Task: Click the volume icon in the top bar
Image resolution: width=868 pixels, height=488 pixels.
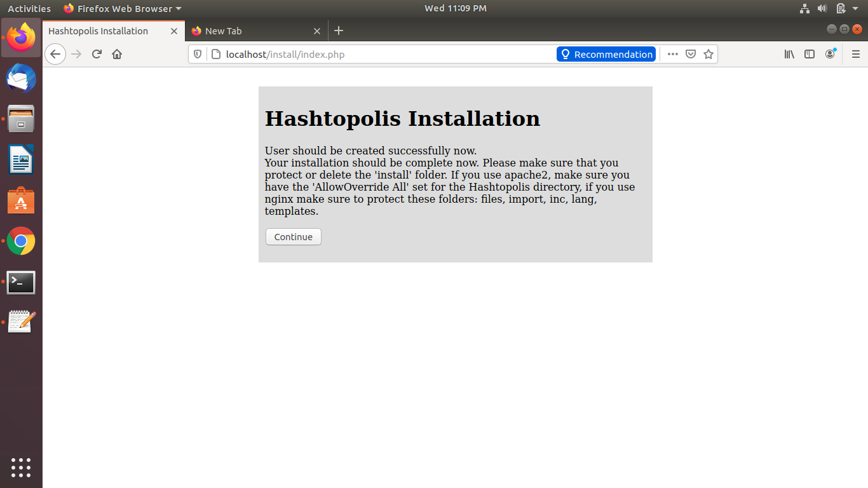Action: coord(822,8)
